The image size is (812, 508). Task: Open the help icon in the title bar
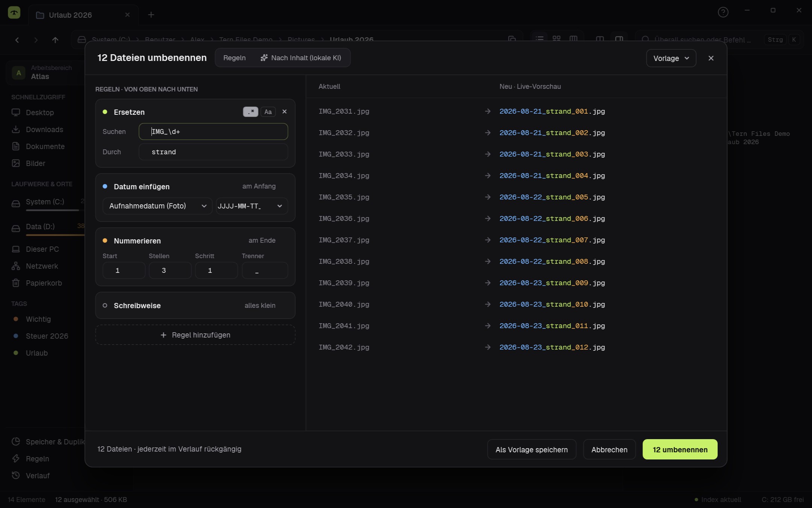[723, 12]
